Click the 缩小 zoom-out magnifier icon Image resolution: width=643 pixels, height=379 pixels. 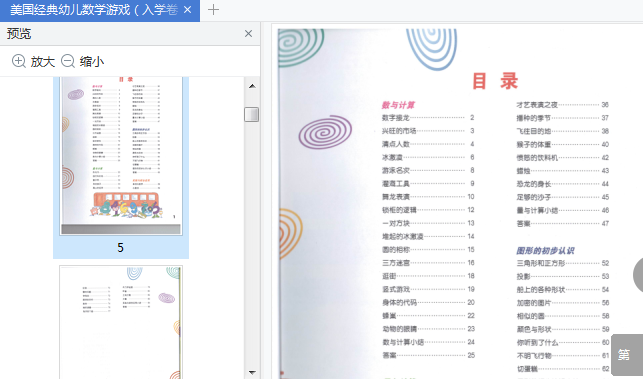tap(68, 61)
